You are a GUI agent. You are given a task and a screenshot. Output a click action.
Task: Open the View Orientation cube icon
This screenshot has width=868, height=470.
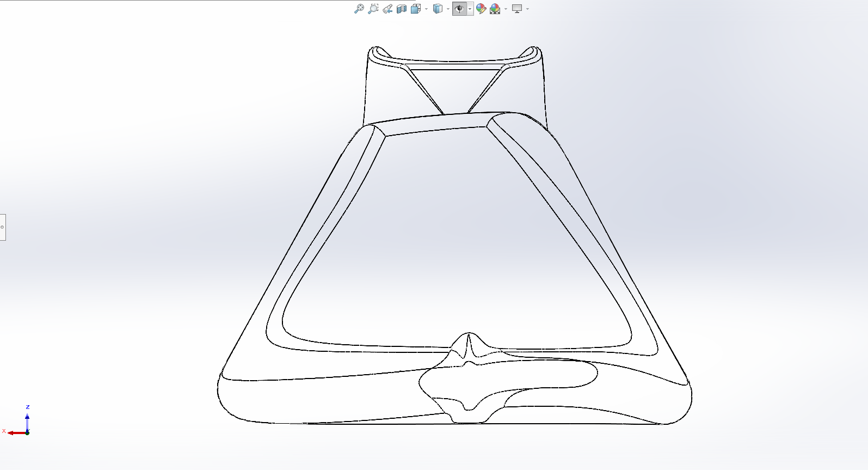point(416,9)
